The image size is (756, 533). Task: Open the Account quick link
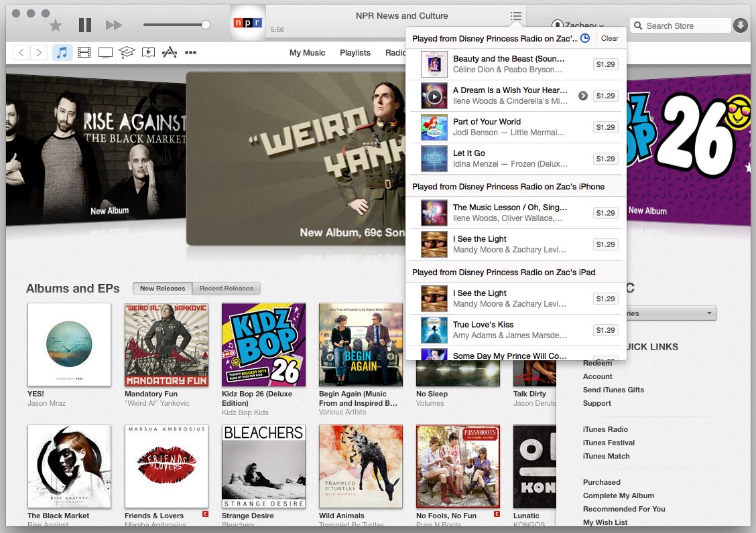point(597,376)
